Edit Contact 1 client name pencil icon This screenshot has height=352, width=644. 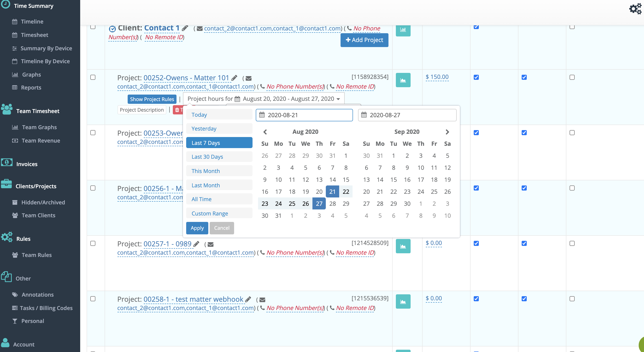185,28
